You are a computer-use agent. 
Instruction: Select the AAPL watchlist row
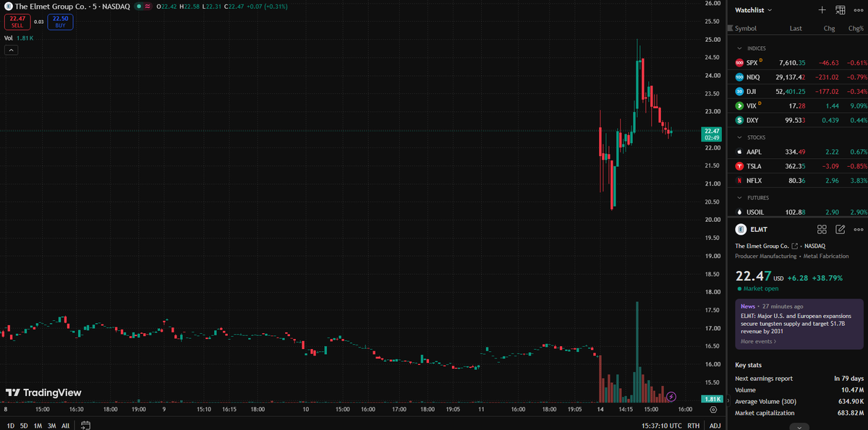click(x=797, y=152)
